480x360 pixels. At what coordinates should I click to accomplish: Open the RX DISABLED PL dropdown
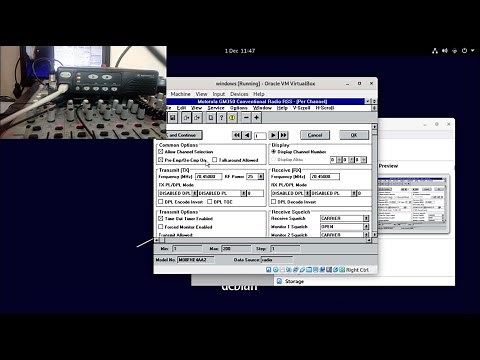354,193
